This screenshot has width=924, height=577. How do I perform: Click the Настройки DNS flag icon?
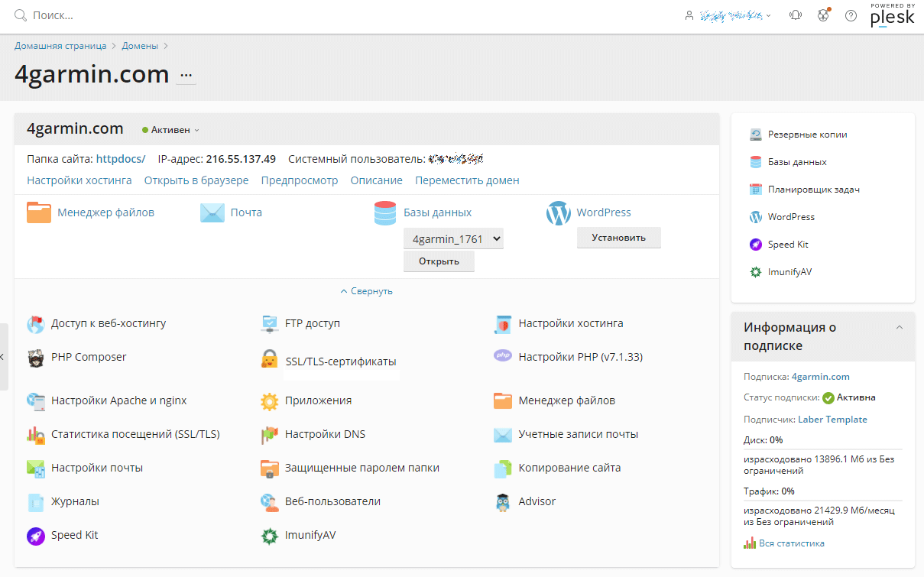(x=270, y=435)
